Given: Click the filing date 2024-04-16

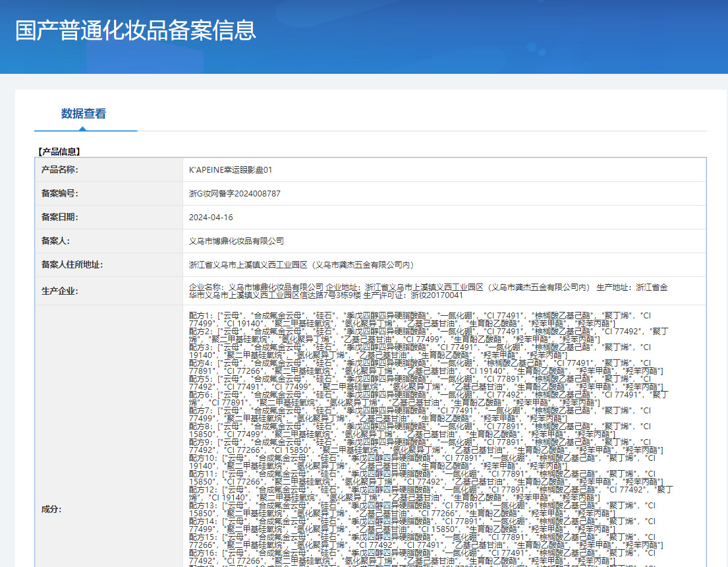Looking at the screenshot, I should (211, 217).
